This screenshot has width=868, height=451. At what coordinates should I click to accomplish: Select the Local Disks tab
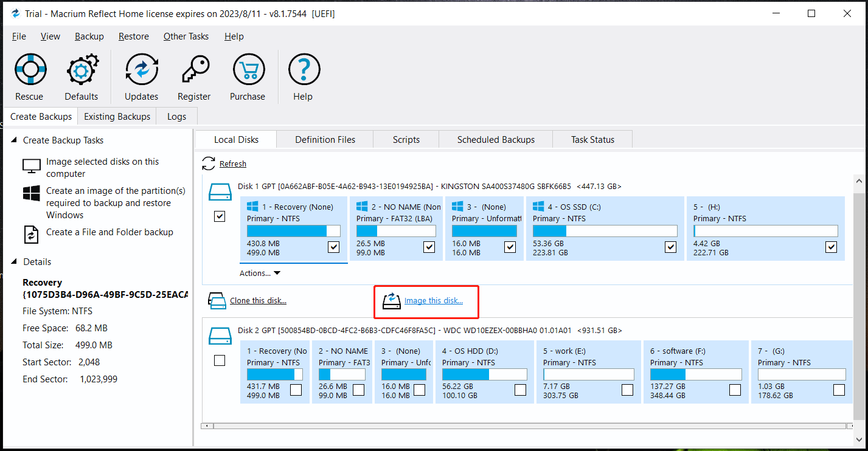236,139
